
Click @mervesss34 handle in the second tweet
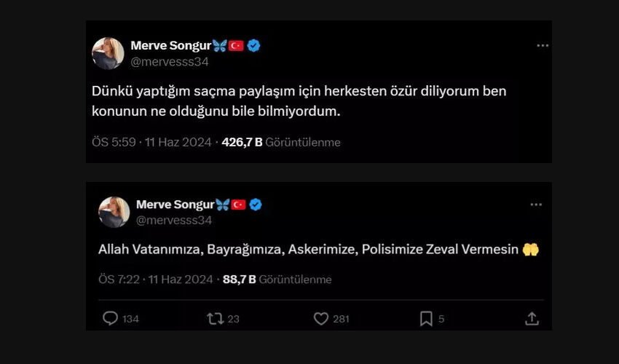click(174, 221)
